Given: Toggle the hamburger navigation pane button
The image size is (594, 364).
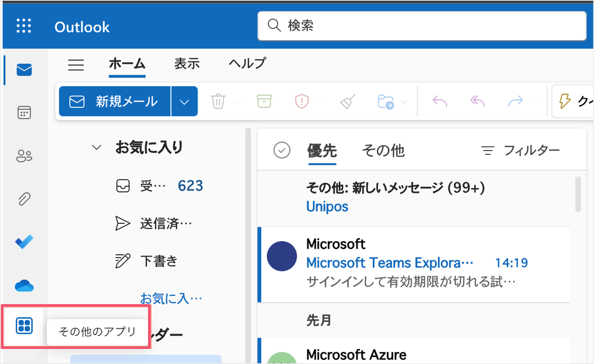Looking at the screenshot, I should click(x=76, y=65).
